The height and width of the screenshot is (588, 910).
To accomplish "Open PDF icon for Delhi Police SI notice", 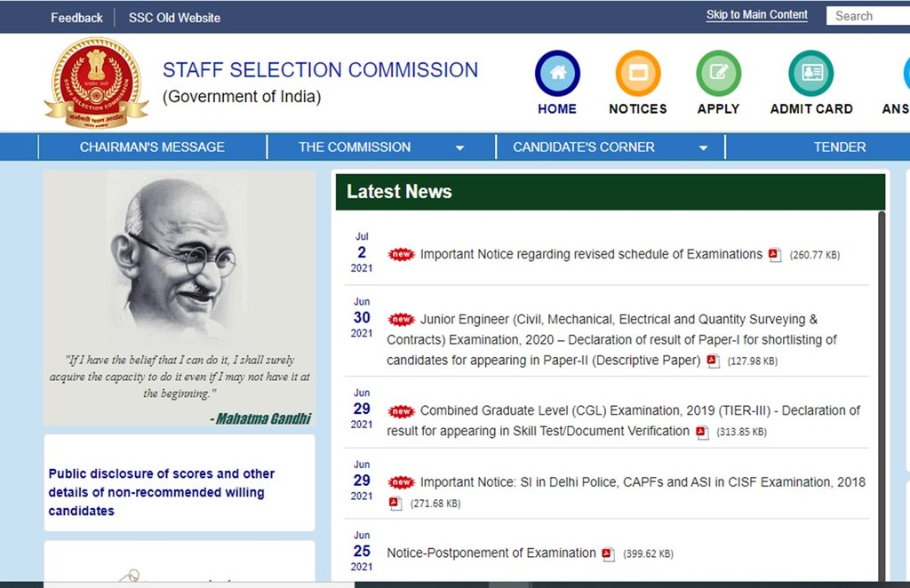I will 395,504.
